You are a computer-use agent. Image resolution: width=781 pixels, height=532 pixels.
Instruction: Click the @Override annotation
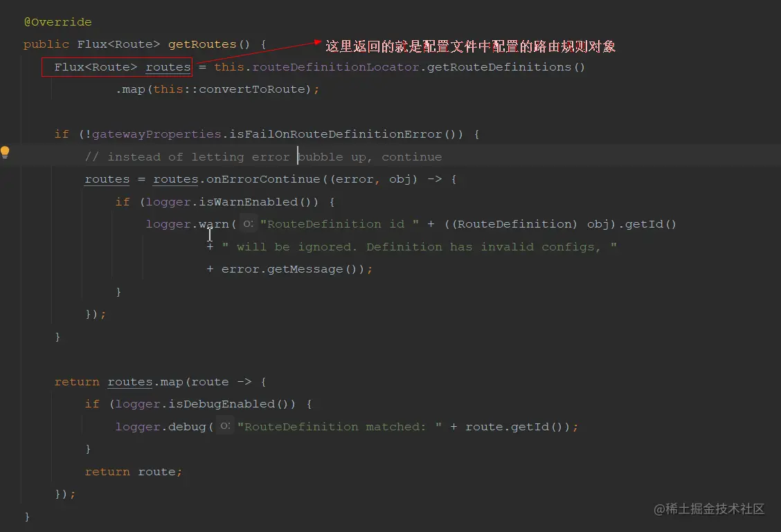pos(57,22)
